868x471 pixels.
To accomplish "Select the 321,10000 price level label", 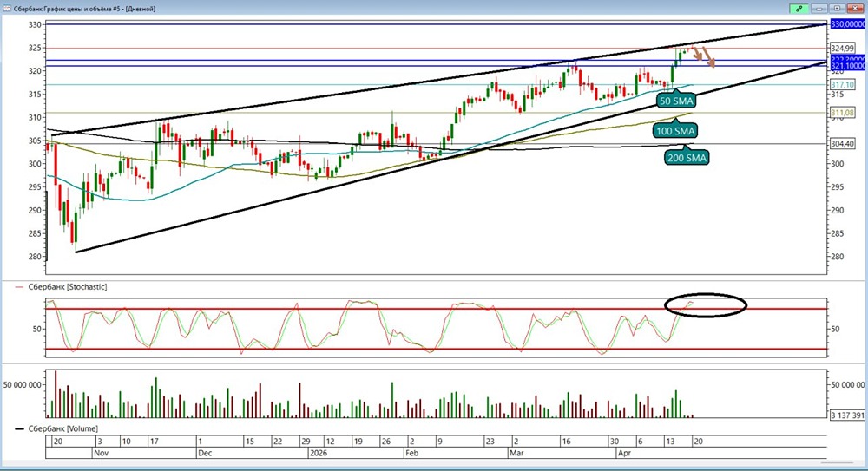I will (x=847, y=66).
